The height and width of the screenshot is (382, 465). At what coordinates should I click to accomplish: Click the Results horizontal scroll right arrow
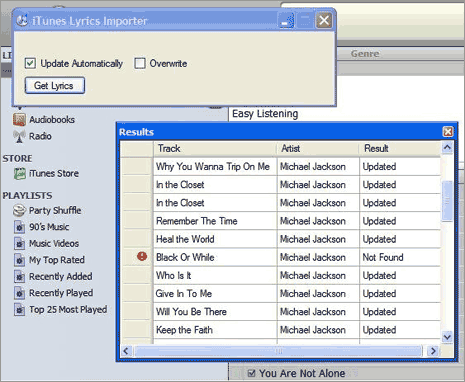433,351
